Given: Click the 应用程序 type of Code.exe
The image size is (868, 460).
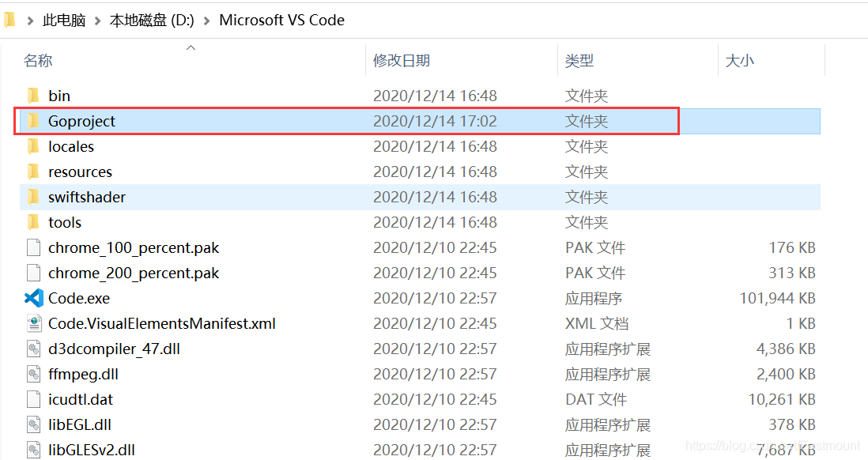Looking at the screenshot, I should coord(594,298).
